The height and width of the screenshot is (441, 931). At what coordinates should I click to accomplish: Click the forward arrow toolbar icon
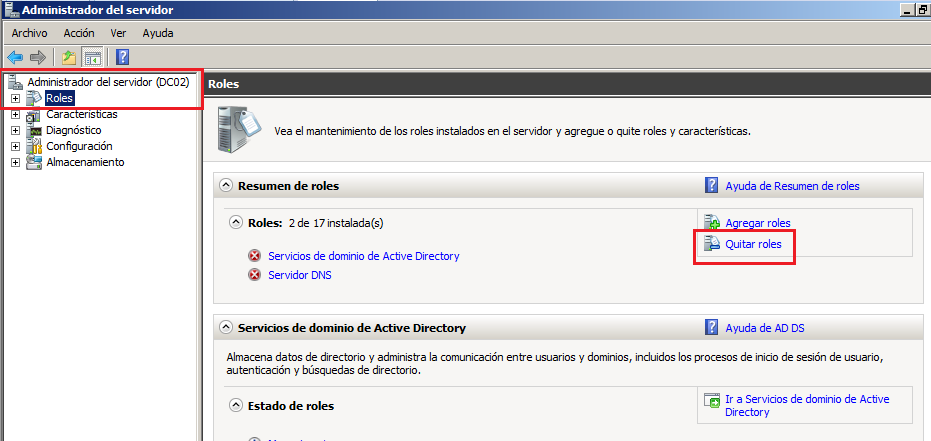pos(37,57)
